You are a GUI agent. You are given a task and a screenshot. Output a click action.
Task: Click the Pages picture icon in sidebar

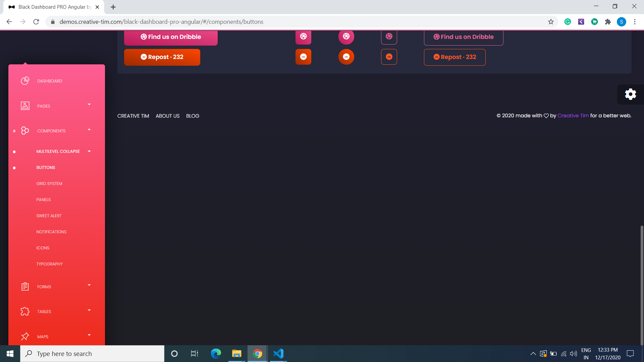click(25, 106)
